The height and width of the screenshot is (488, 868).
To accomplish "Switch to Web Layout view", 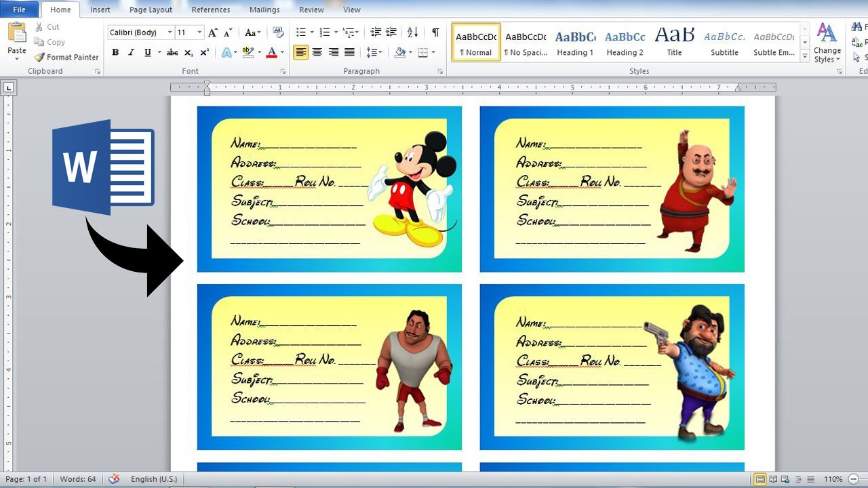I will click(x=787, y=479).
